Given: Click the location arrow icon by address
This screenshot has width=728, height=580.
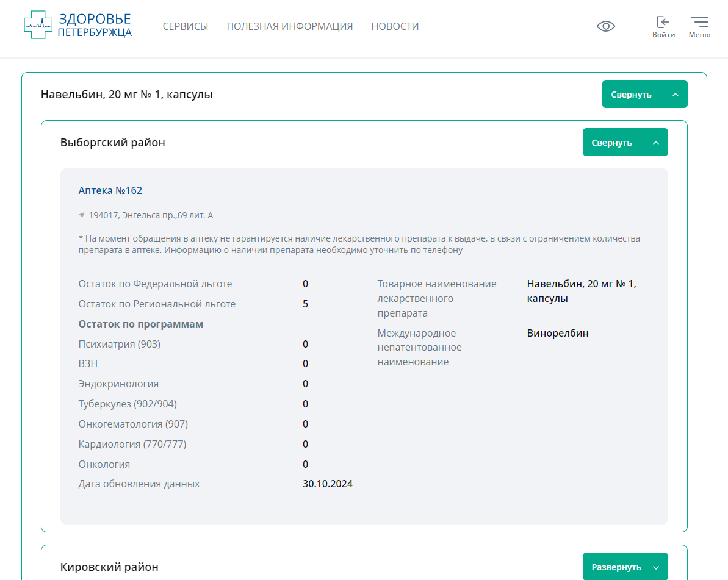Looking at the screenshot, I should [x=82, y=215].
